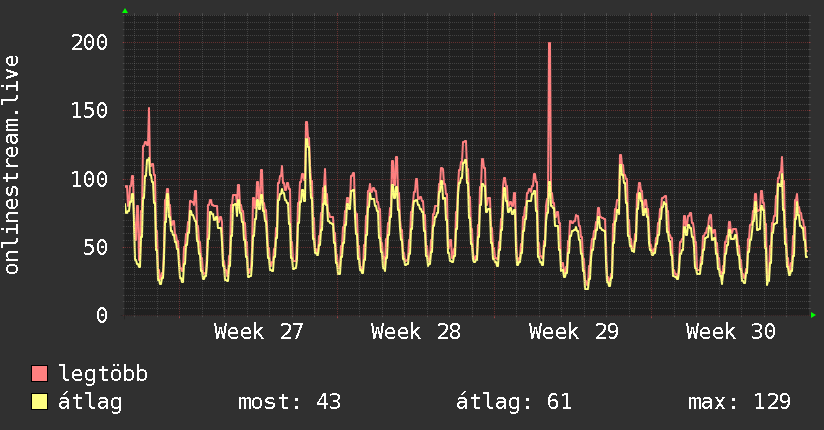
Task: Click the max: 129 statistic
Action: coord(739,402)
